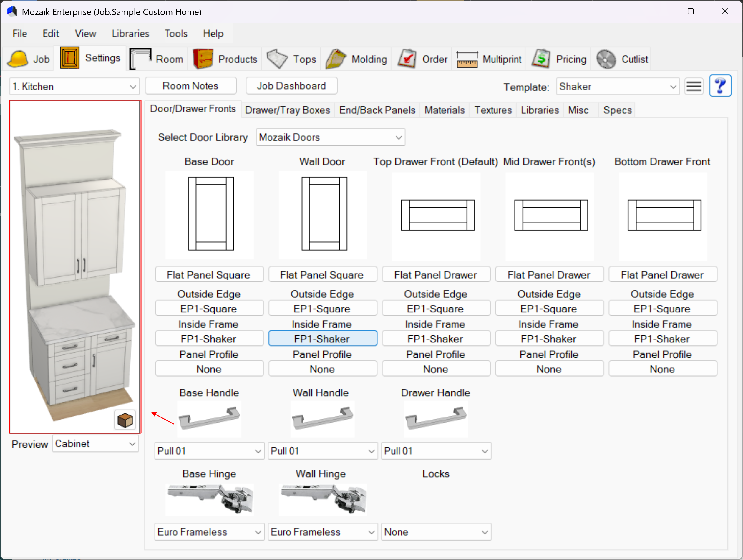Open the Select Door Library dropdown
This screenshot has width=743, height=560.
point(330,137)
